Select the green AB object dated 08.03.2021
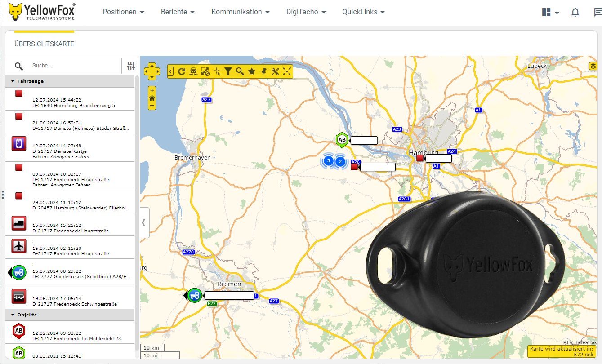Image resolution: width=602 pixels, height=364 pixels. (x=70, y=351)
